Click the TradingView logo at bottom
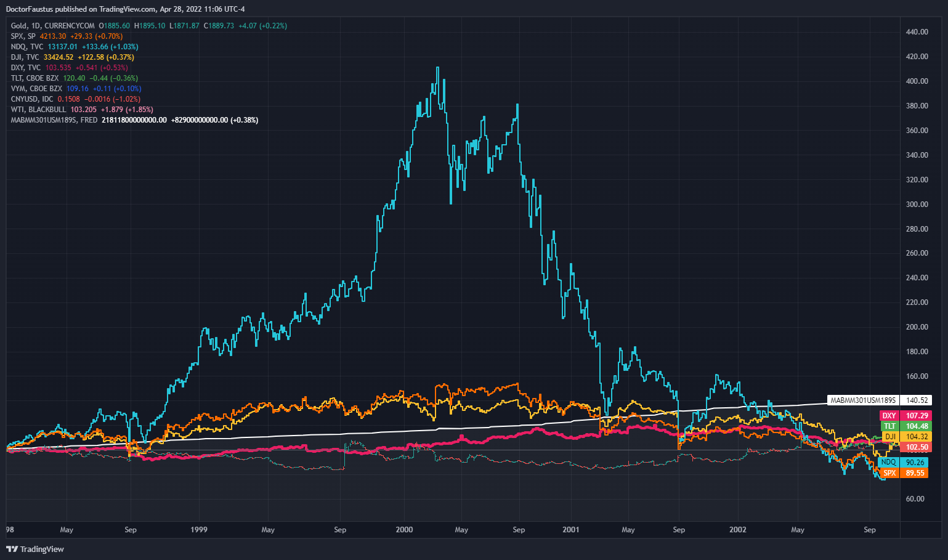The image size is (948, 560). [x=35, y=549]
